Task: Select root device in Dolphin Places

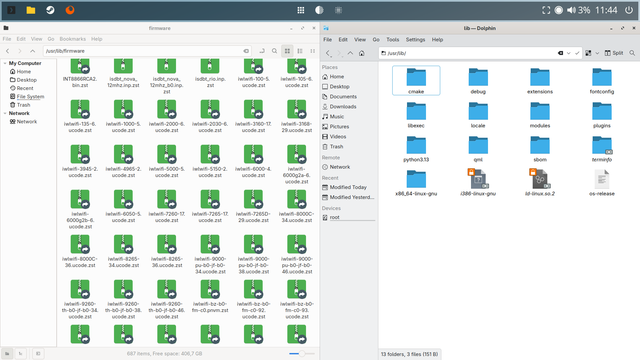Action: [x=334, y=217]
